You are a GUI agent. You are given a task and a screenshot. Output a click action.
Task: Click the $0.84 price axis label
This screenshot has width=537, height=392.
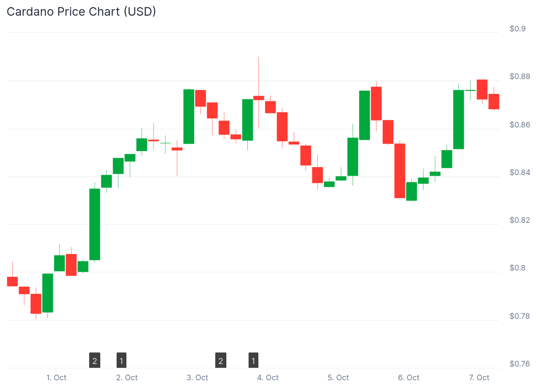(x=519, y=172)
